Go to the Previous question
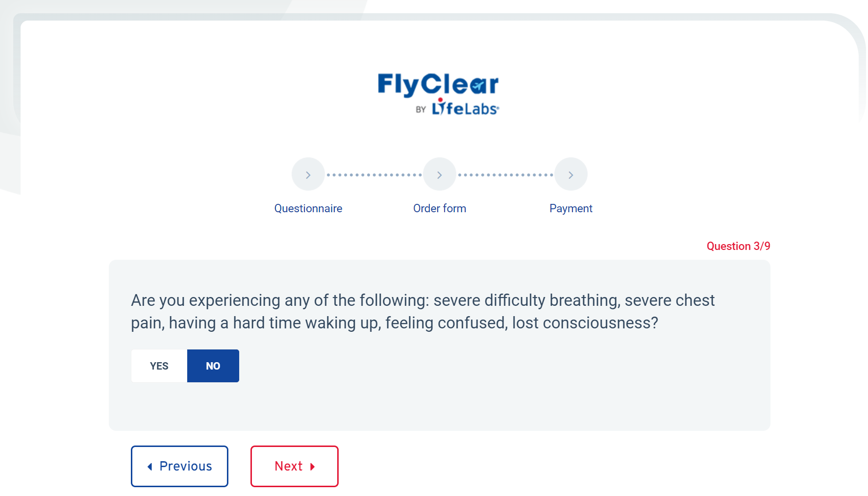This screenshot has height=496, width=868. coord(179,466)
